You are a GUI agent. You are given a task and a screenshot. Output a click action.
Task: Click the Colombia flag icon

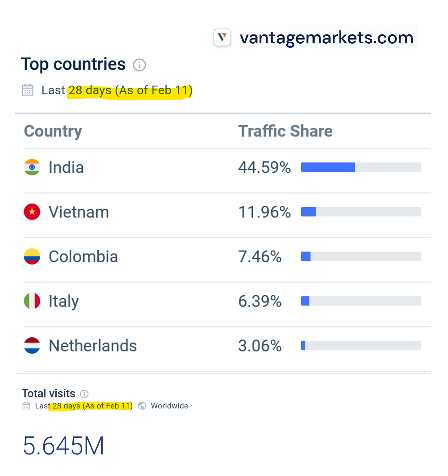pos(32,256)
